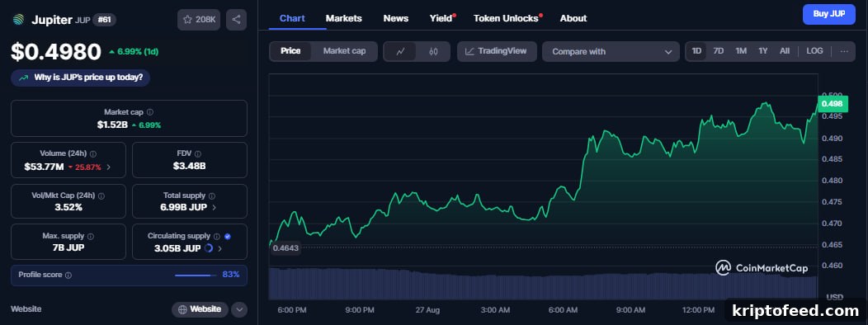This screenshot has height=325, width=868.
Task: Click the $1.52B market cap value
Action: 112,125
